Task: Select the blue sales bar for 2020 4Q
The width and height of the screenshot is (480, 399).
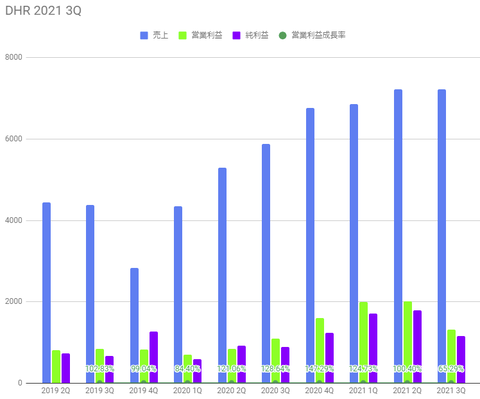Action: point(310,245)
